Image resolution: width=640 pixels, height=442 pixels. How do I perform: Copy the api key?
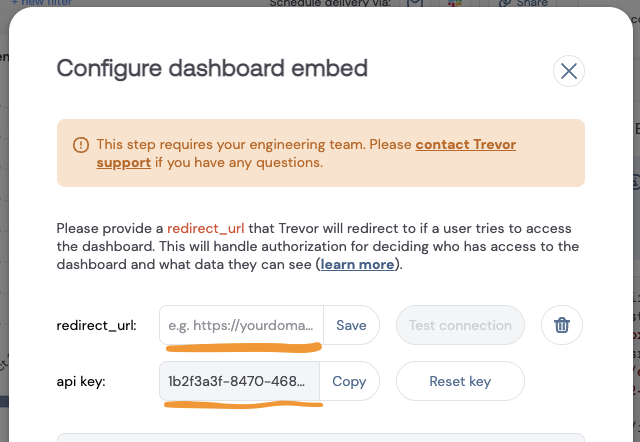click(x=349, y=381)
